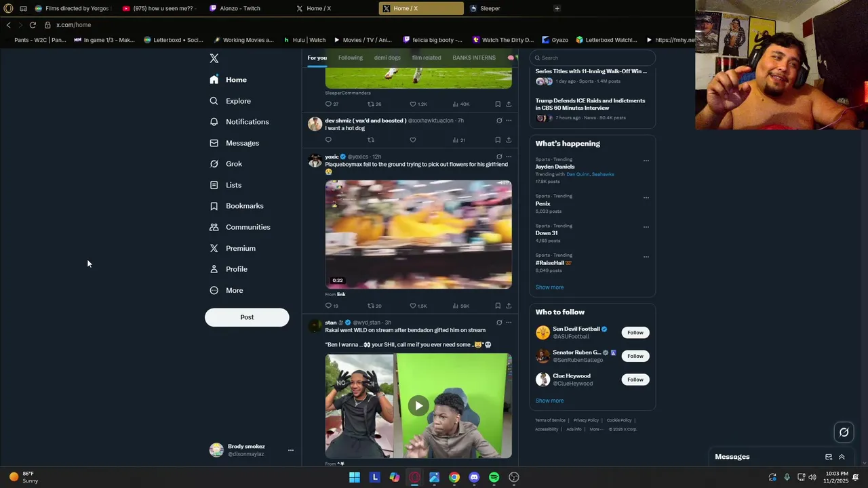
Task: Open Hulu | Watch bookmark
Action: point(304,40)
